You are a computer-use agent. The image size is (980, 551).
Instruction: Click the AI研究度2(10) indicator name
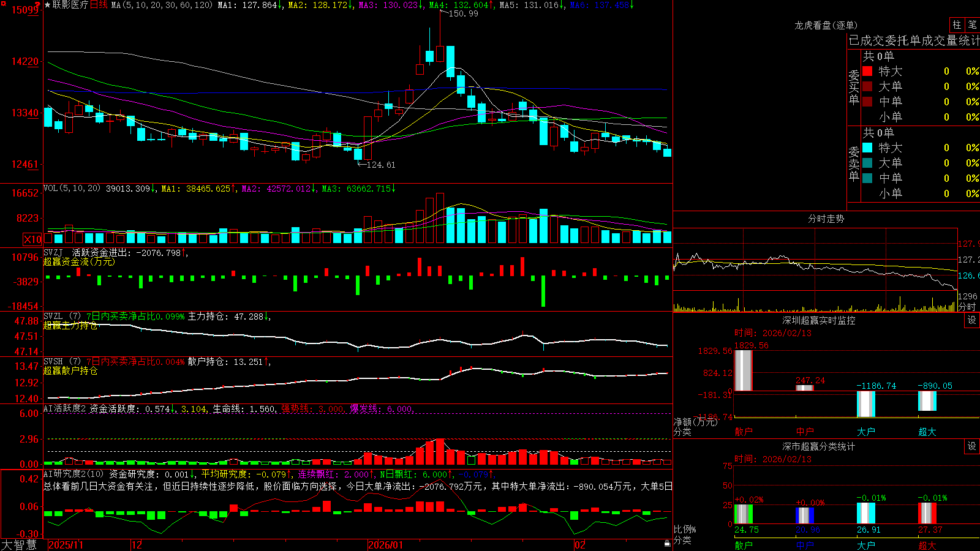[73, 474]
